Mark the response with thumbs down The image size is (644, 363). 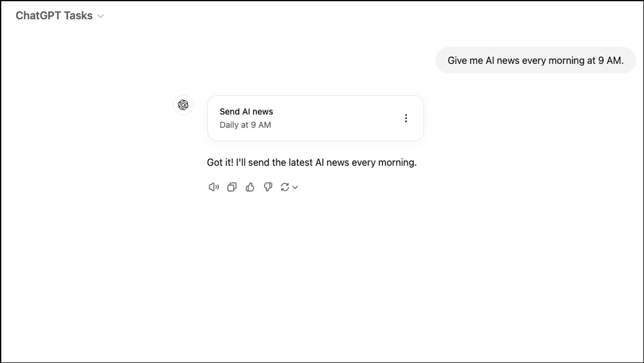coord(268,187)
